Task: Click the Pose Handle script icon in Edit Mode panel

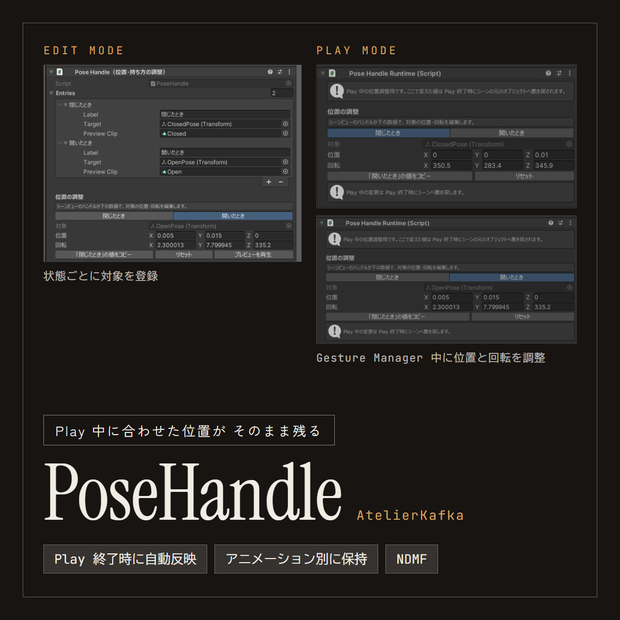Action: tap(60, 72)
